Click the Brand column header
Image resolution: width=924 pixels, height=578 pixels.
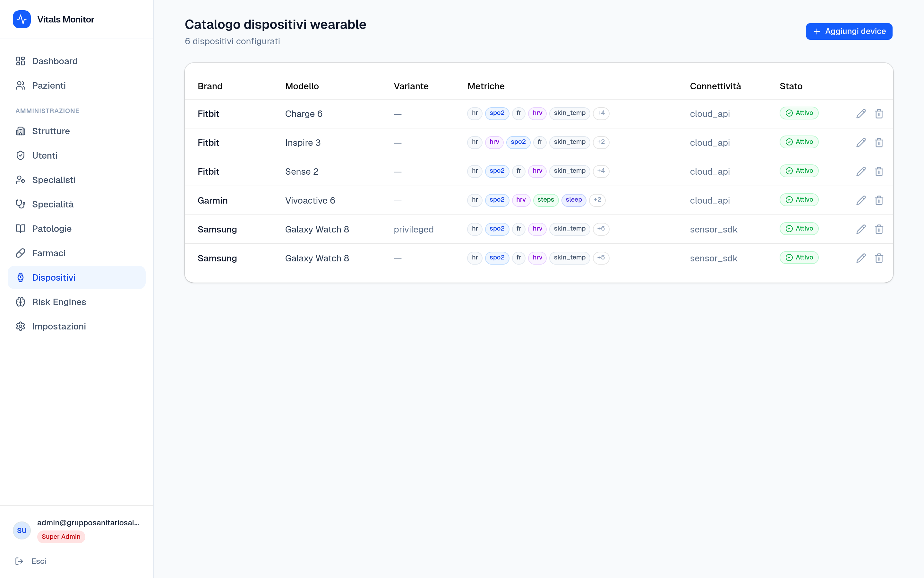point(210,86)
